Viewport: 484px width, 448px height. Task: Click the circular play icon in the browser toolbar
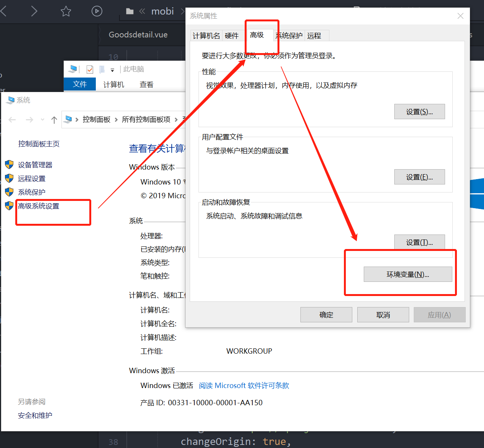(x=97, y=11)
